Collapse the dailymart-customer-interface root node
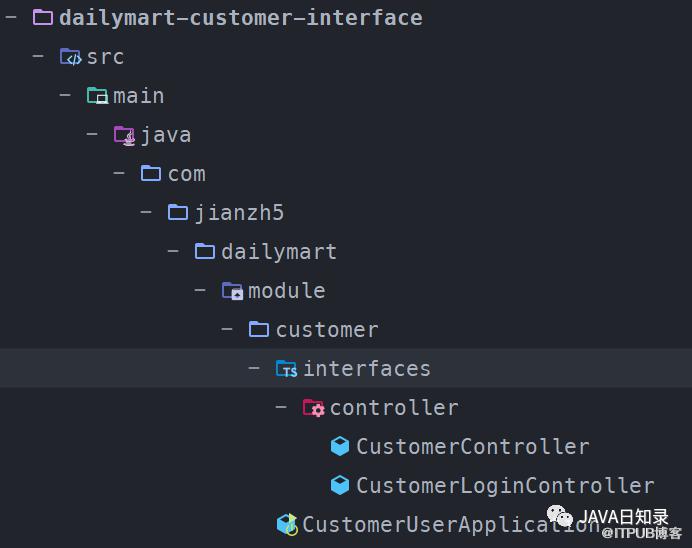Screen dimensions: 692x548 pyautogui.click(x=11, y=17)
